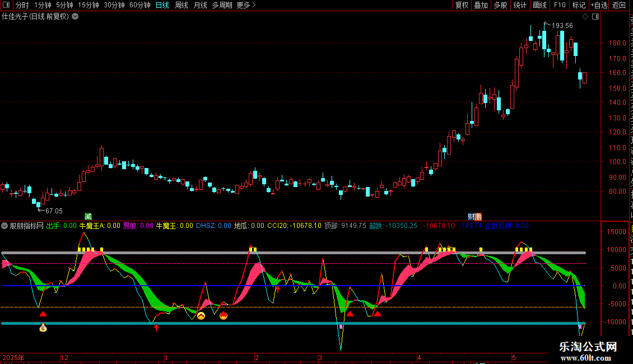Expand the 更多 periods menu
This screenshot has width=633, height=364.
click(246, 5)
